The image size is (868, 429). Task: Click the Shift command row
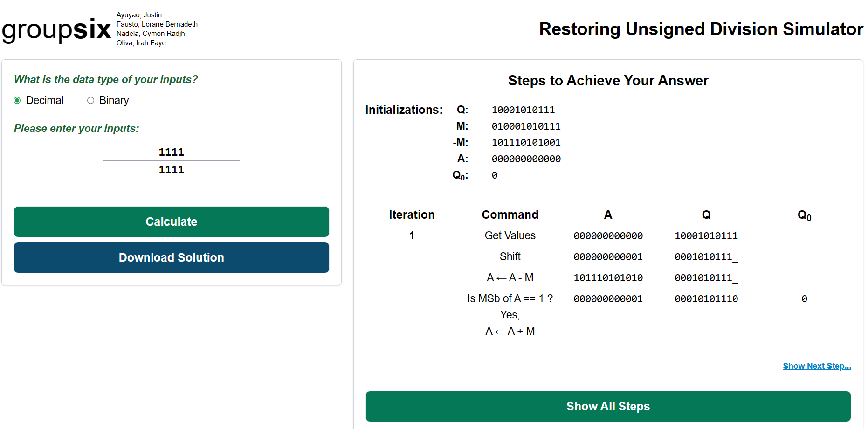tap(510, 256)
